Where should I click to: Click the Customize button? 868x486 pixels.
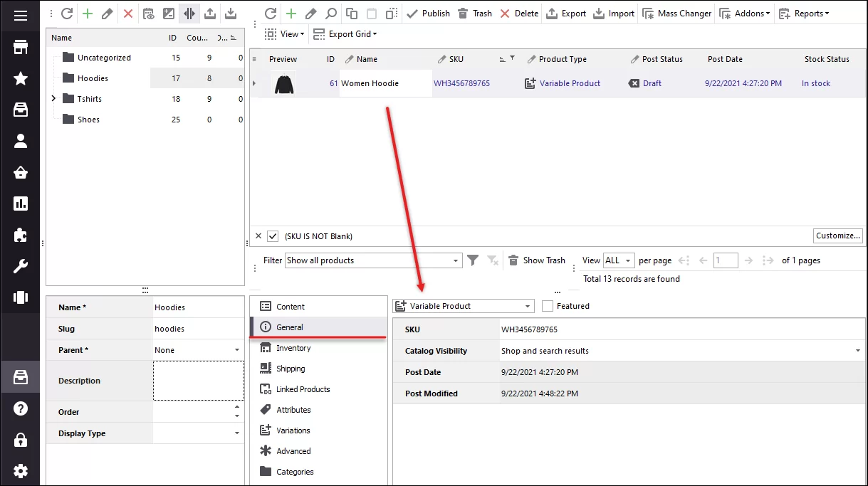coord(837,236)
